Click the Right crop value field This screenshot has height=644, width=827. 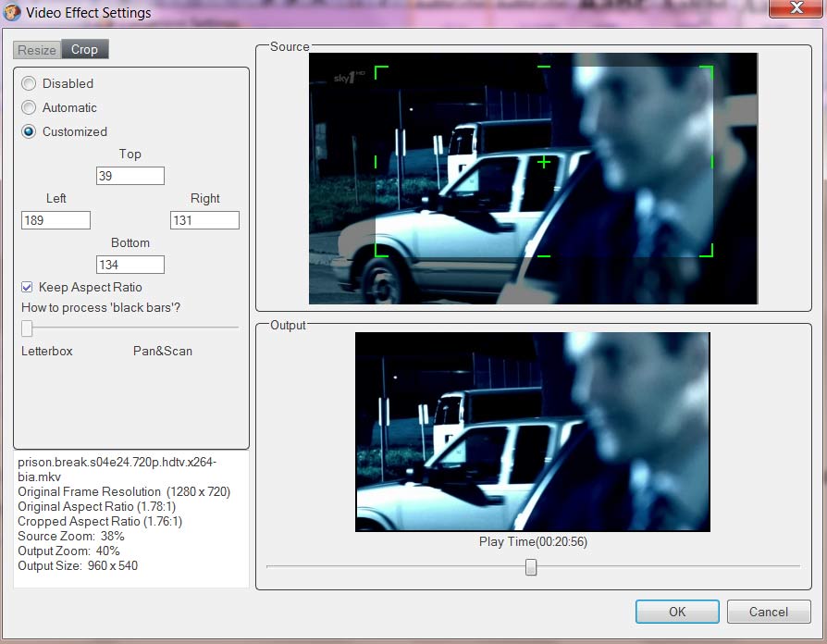pos(204,220)
